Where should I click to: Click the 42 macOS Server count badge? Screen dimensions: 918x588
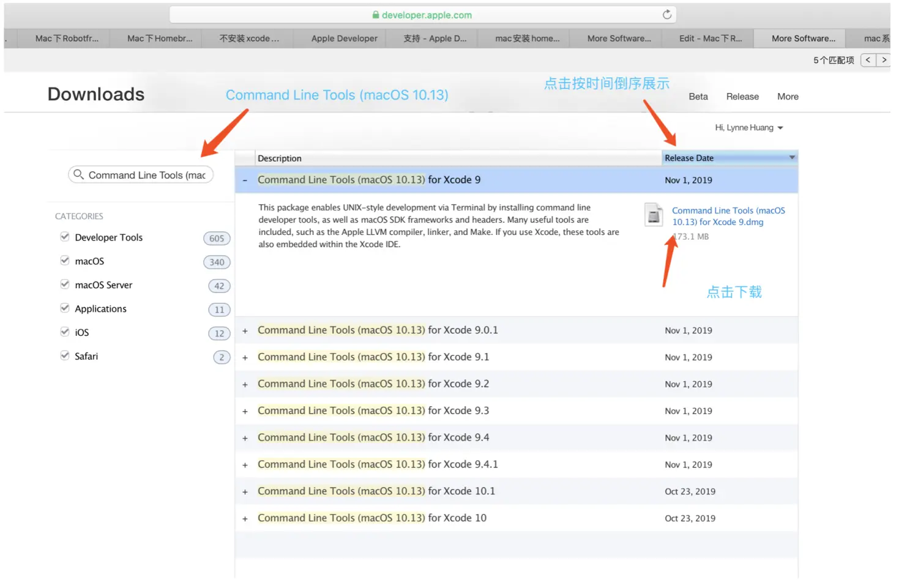pos(219,286)
